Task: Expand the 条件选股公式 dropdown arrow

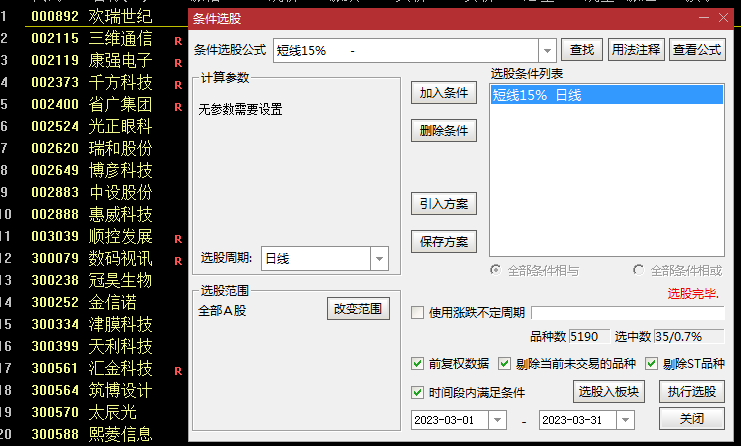Action: (547, 50)
